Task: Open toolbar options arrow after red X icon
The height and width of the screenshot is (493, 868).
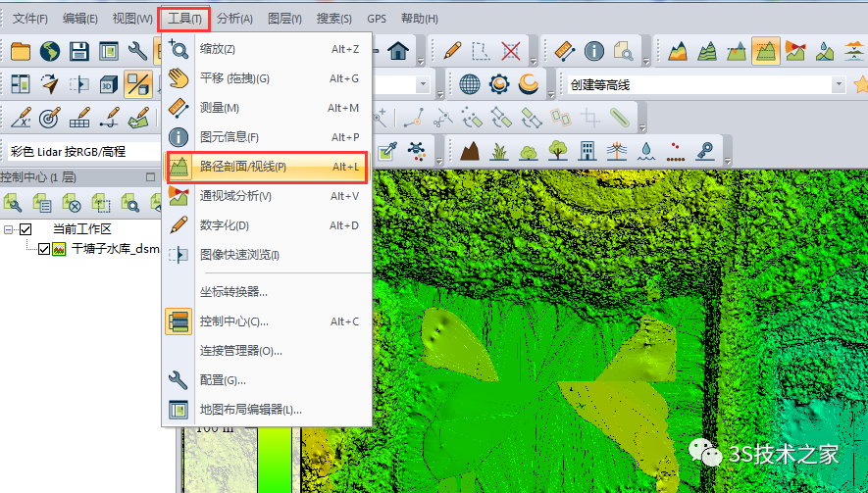Action: tap(534, 61)
